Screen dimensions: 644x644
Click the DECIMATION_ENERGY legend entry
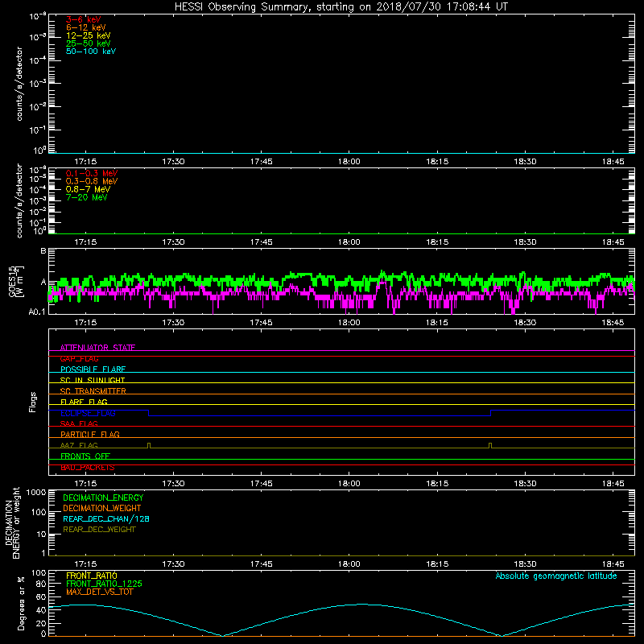103,497
